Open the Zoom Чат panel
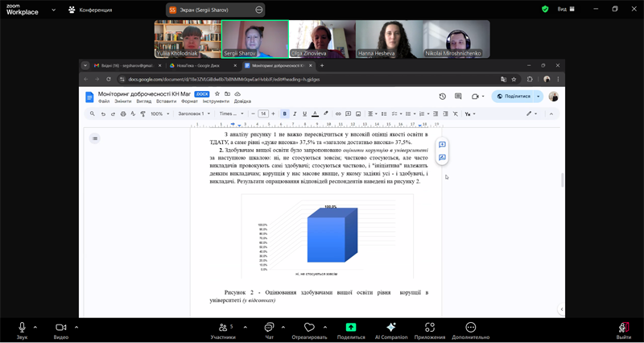This screenshot has width=644, height=343. tap(269, 328)
